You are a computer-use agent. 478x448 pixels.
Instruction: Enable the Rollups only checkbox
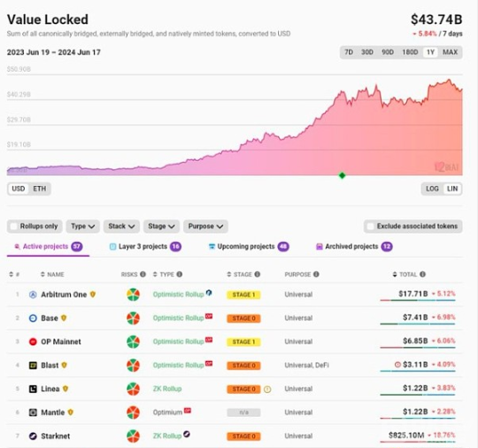[x=13, y=227]
